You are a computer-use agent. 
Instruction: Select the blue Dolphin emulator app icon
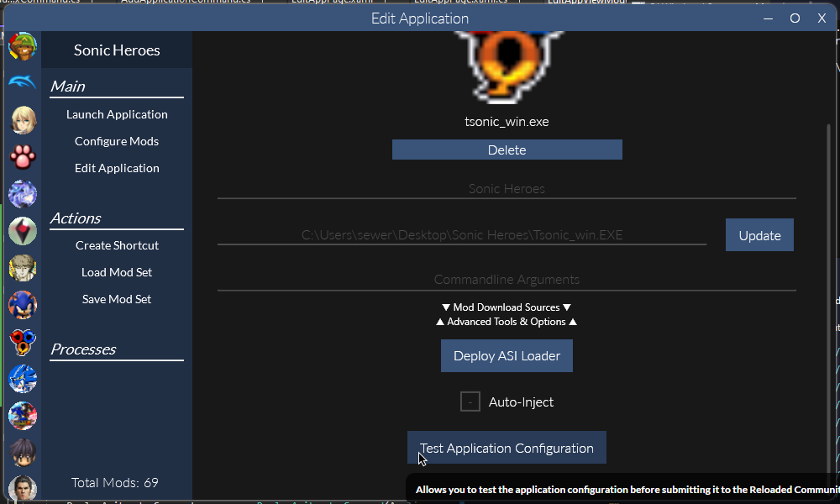23,82
